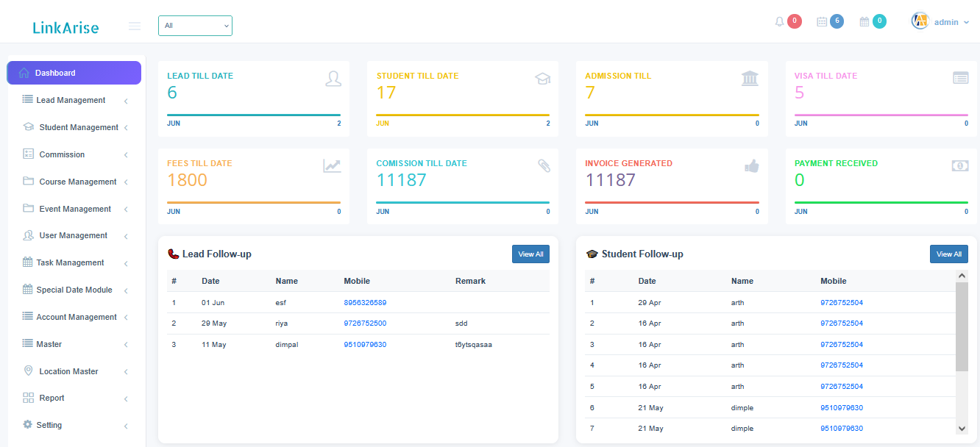Click View All in Lead Follow-up

[530, 254]
